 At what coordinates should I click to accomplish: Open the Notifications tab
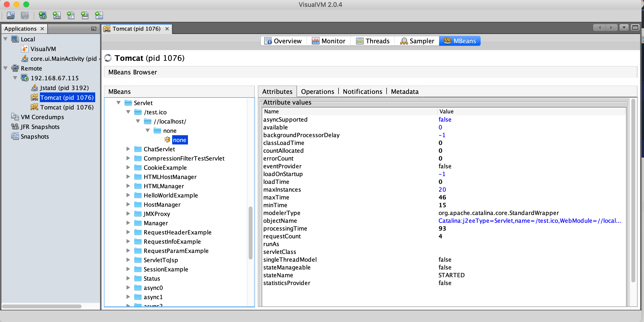click(x=363, y=92)
